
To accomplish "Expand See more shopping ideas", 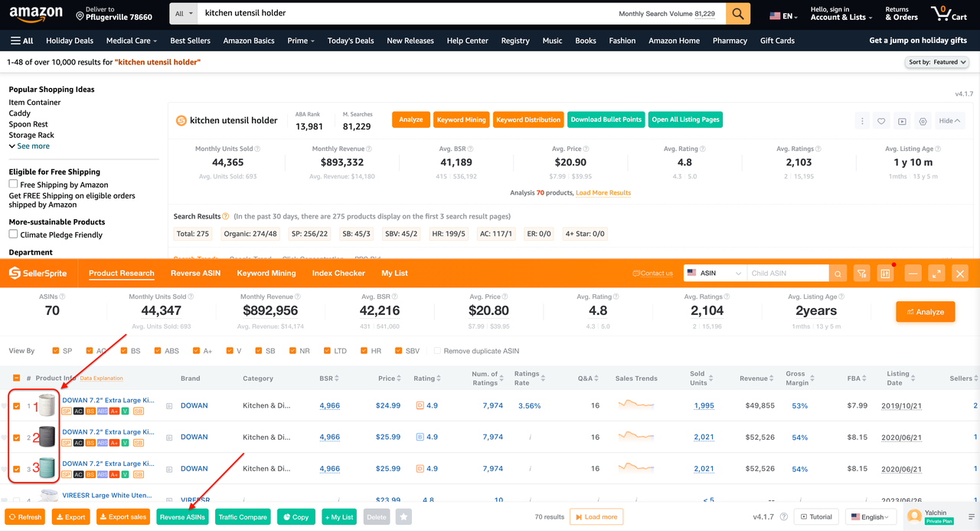I will click(29, 146).
